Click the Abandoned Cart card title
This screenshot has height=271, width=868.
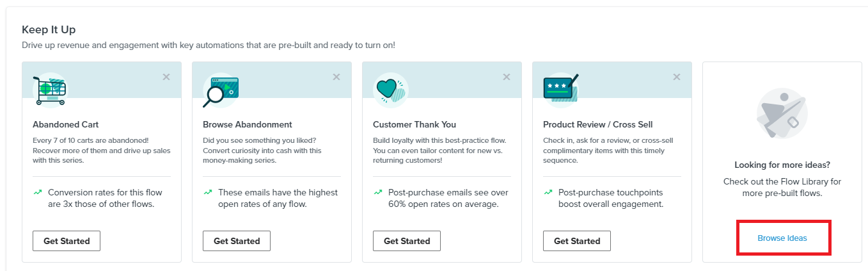66,124
